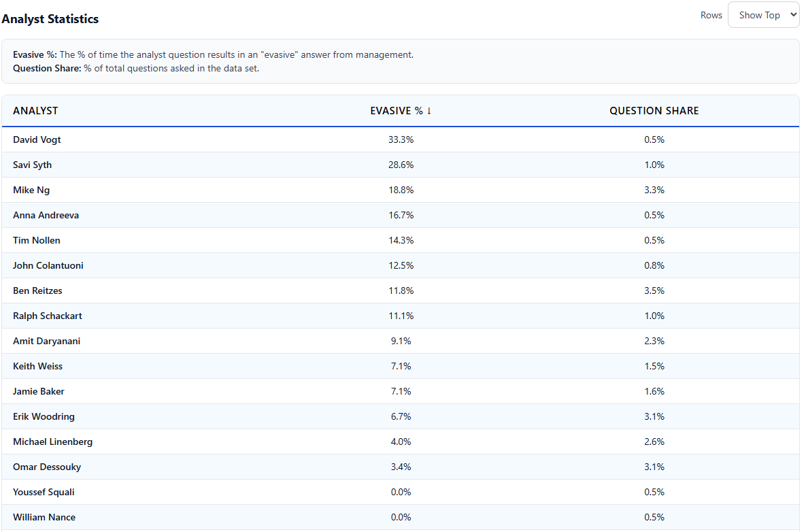Screen dimensions: 806x532
Task: Click the Question Share definition text
Action: click(x=136, y=68)
